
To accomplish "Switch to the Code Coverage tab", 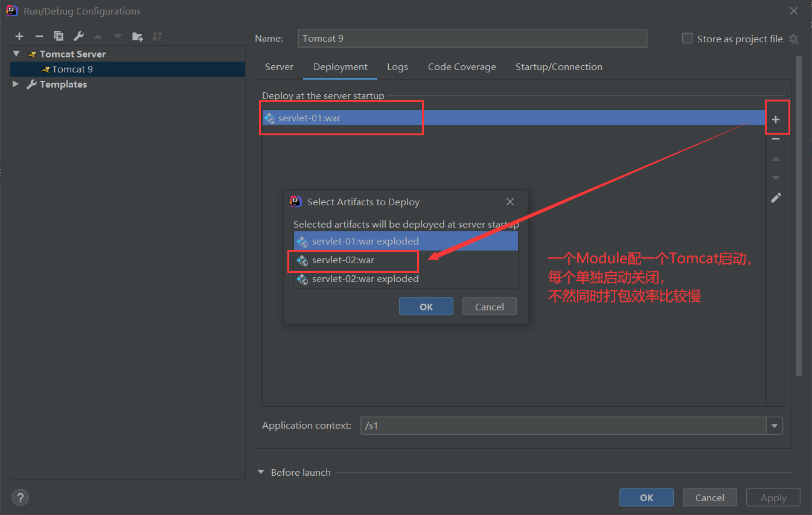I will tap(462, 67).
